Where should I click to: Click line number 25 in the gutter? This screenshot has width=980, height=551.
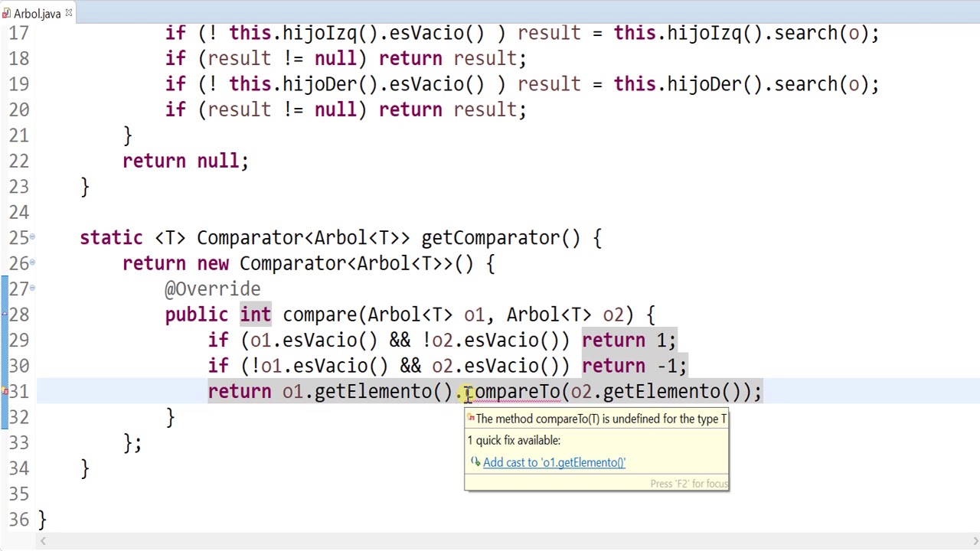[x=19, y=238]
